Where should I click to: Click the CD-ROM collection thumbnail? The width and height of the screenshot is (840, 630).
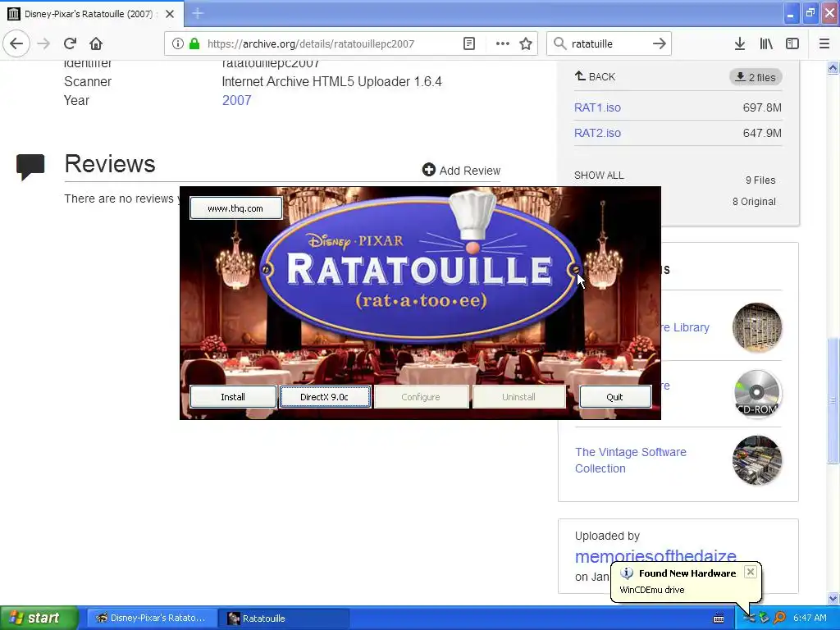point(757,394)
